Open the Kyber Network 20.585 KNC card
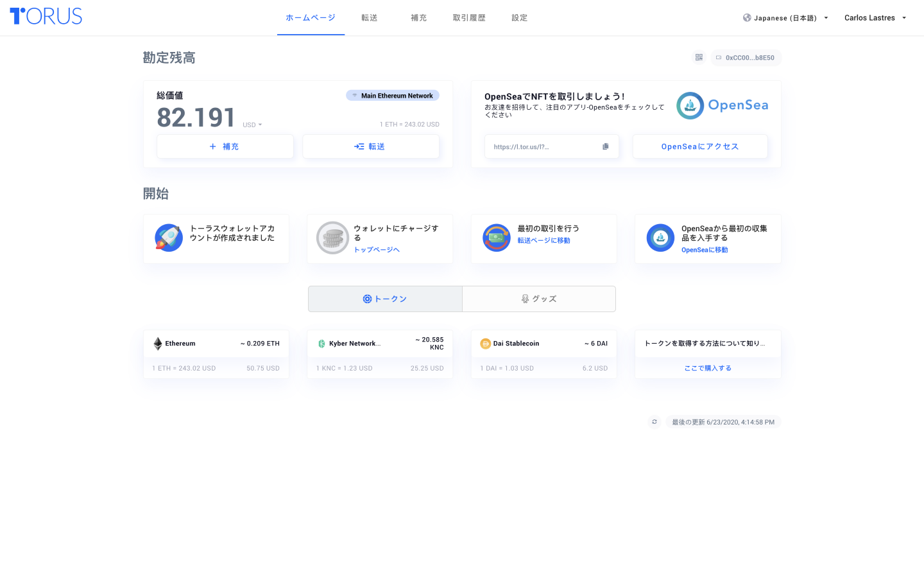Viewport: 924px width, 578px height. tap(380, 355)
